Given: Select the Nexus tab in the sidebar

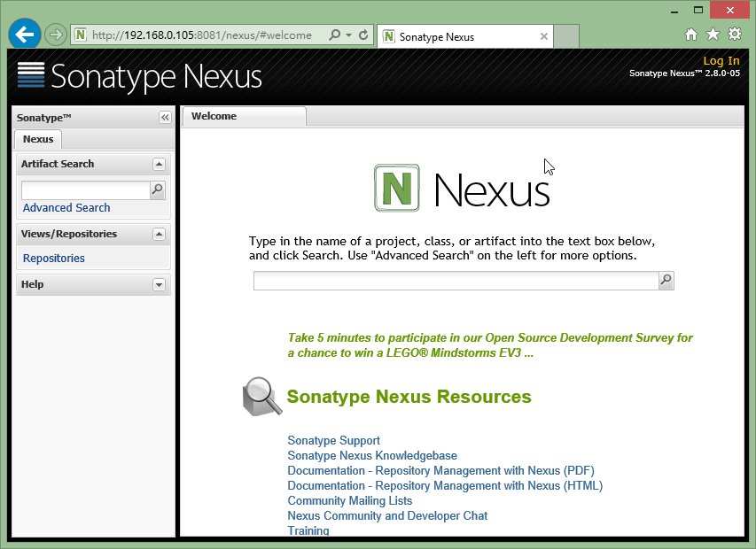Looking at the screenshot, I should coord(38,139).
